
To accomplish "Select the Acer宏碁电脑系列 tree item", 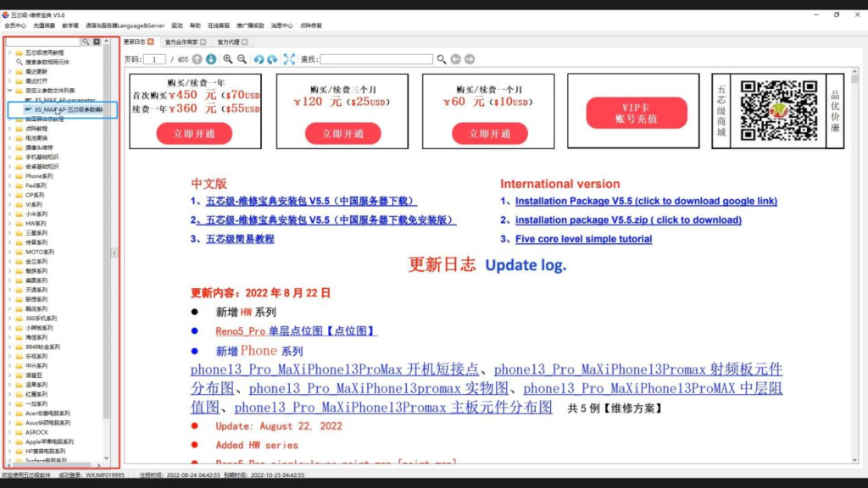I will [47, 413].
